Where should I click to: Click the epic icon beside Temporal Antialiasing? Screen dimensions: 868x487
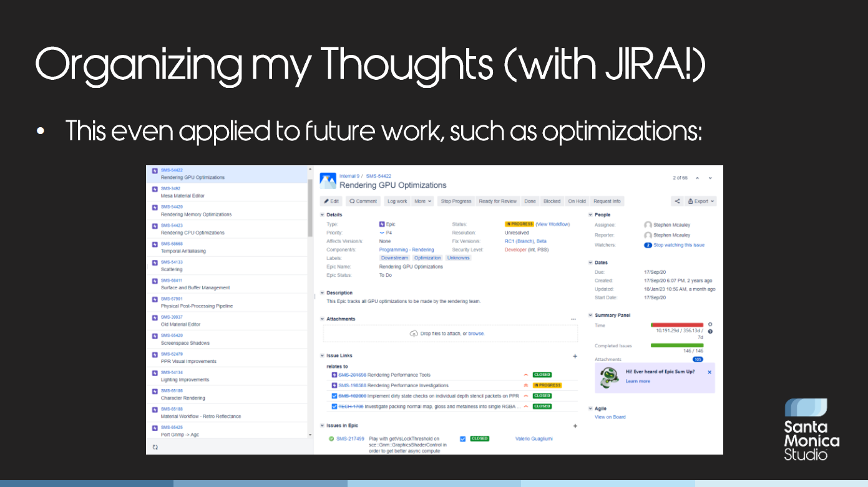coord(155,244)
